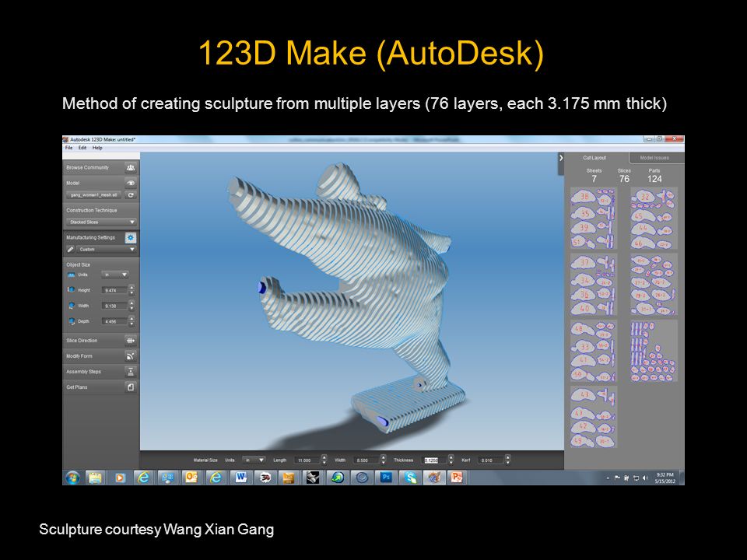Open Browse Community via its people icon
Viewport: 747px width, 560px height.
tap(131, 168)
